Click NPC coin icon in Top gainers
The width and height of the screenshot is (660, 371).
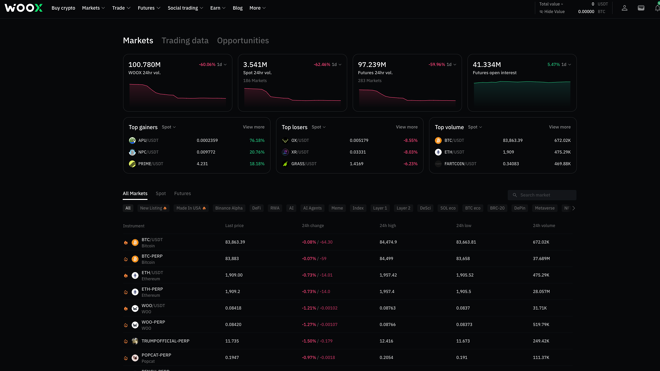pos(132,152)
